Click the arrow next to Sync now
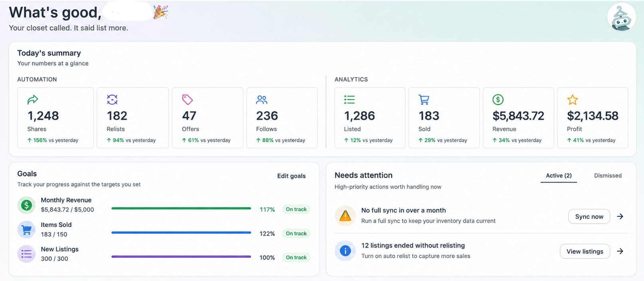 [x=620, y=216]
